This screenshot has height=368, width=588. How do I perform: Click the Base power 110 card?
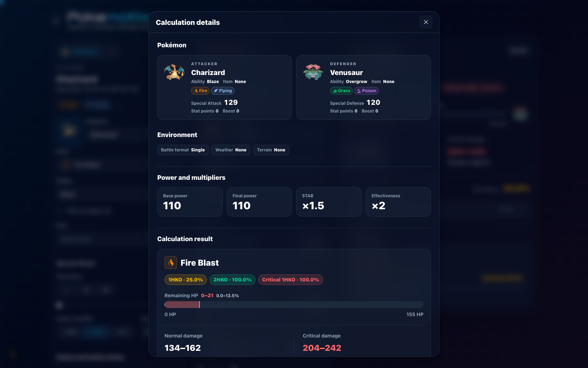[x=190, y=202]
